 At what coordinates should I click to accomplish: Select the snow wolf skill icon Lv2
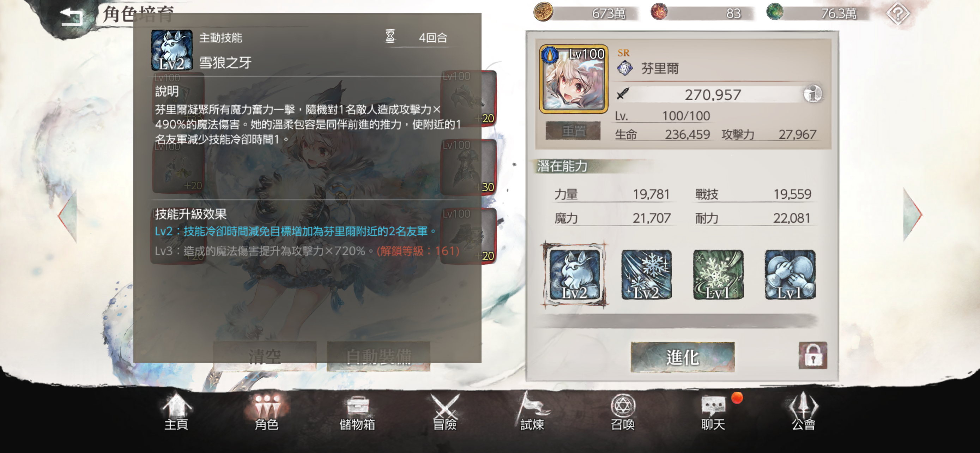pos(575,274)
